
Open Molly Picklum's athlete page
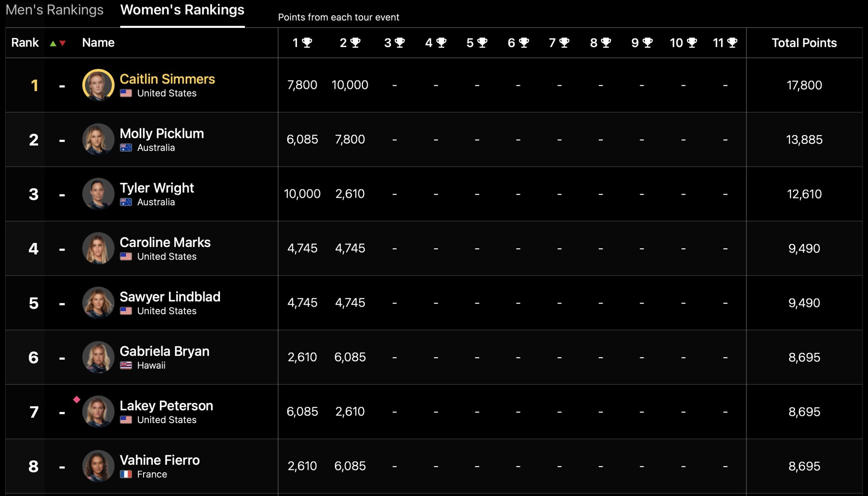(162, 134)
